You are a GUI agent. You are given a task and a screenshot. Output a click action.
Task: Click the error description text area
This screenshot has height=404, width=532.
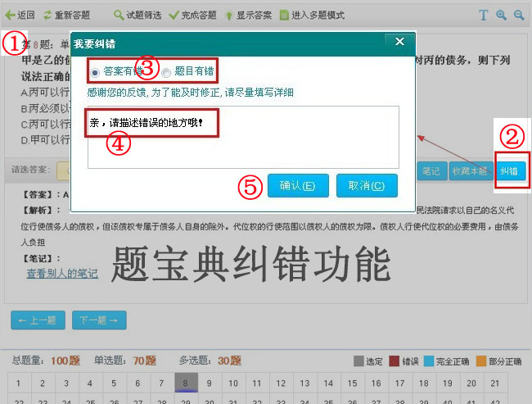pos(243,138)
